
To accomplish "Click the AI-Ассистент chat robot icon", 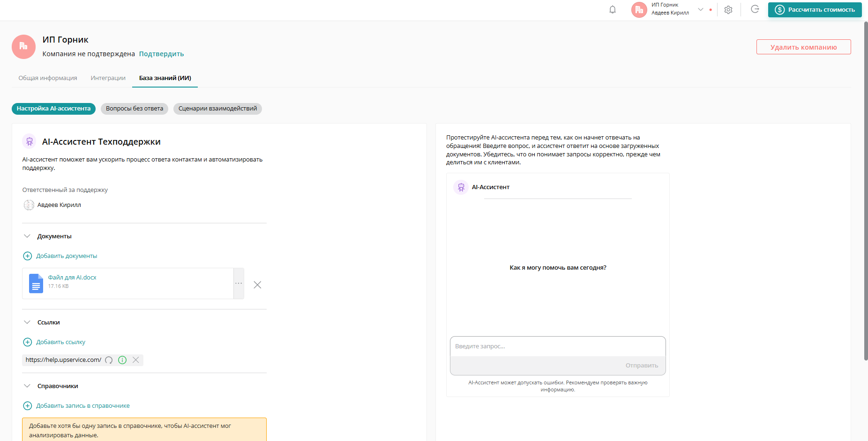I will (461, 187).
